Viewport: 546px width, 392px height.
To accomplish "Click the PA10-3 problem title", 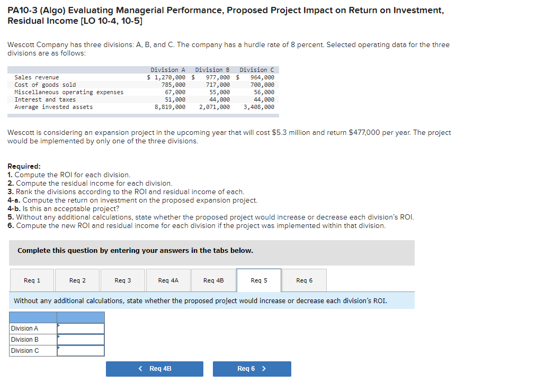I will (x=226, y=16).
